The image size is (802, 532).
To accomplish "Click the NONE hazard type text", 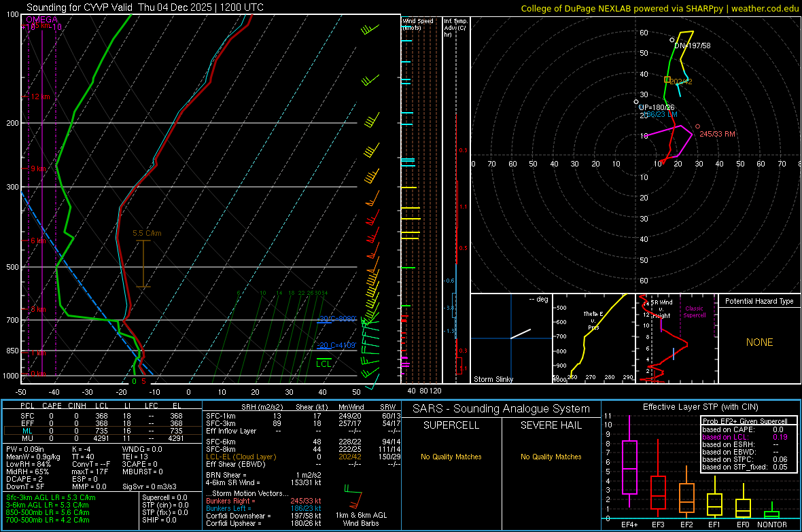I will [759, 342].
